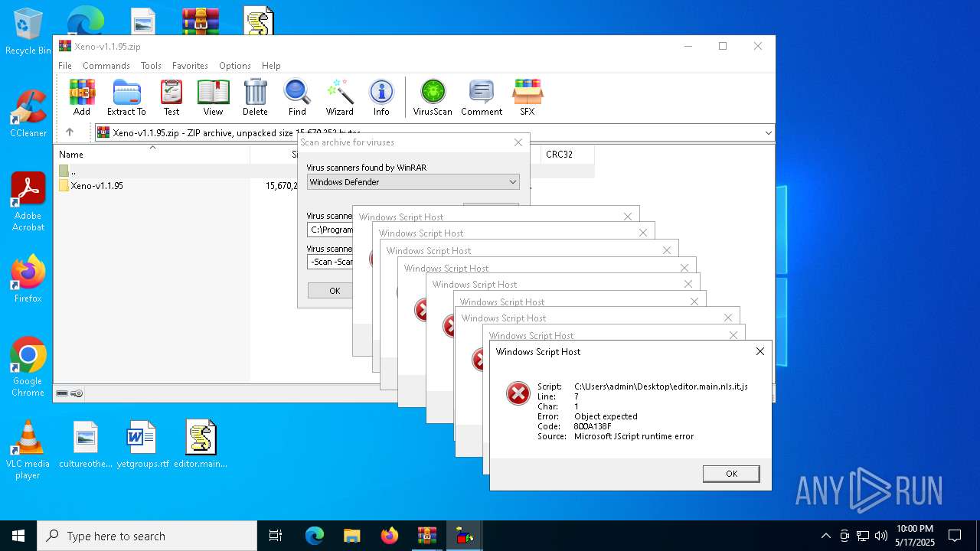Screen dimensions: 980x551
Task: Close the front Windows Script Host dialog
Action: [759, 351]
